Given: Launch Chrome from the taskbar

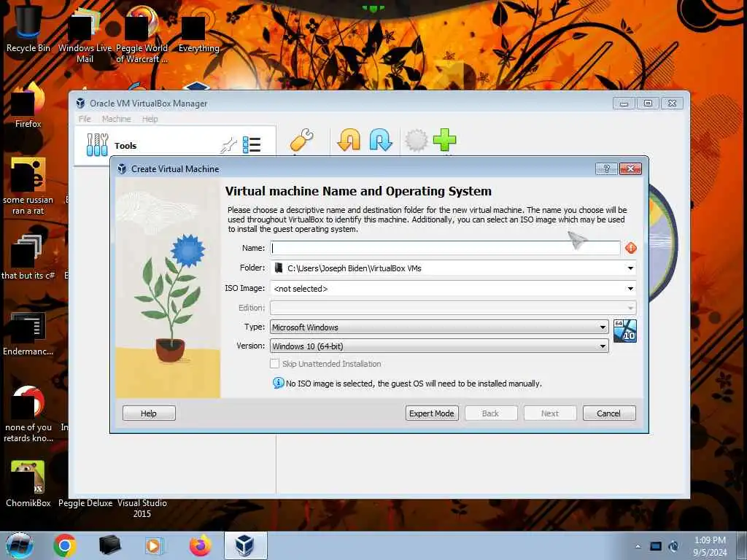Looking at the screenshot, I should [x=65, y=545].
